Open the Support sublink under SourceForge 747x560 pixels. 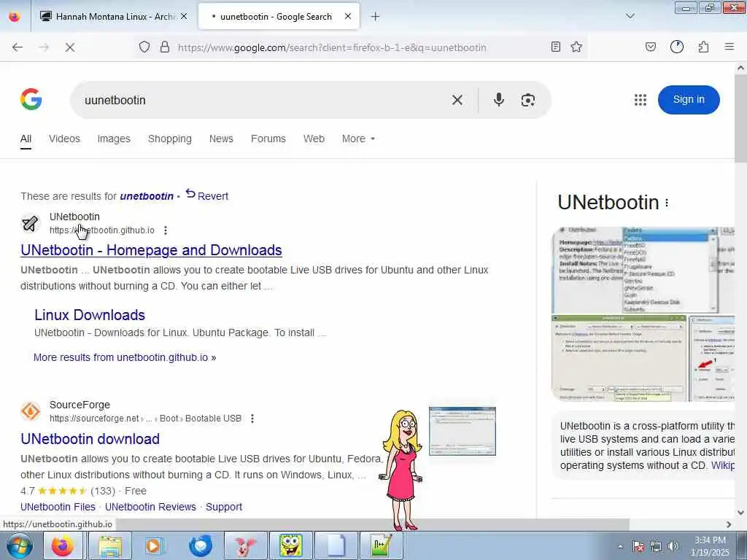[224, 507]
